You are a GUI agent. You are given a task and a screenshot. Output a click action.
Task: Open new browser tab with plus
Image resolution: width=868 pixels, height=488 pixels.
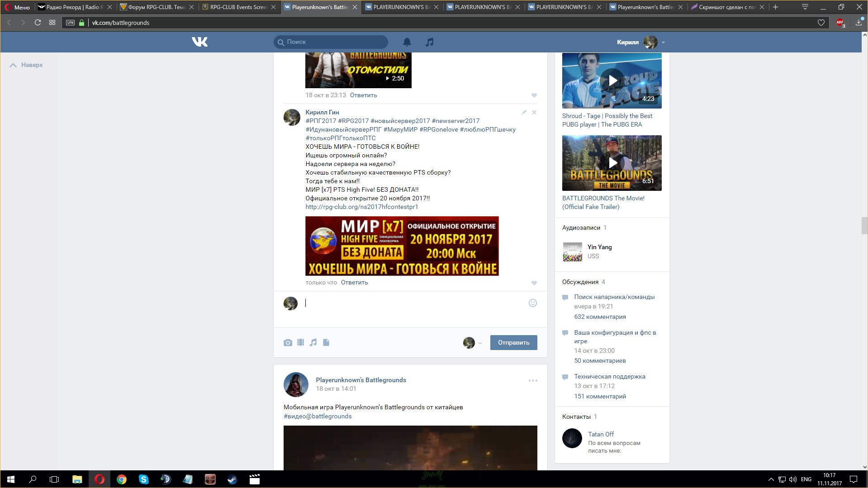click(775, 7)
